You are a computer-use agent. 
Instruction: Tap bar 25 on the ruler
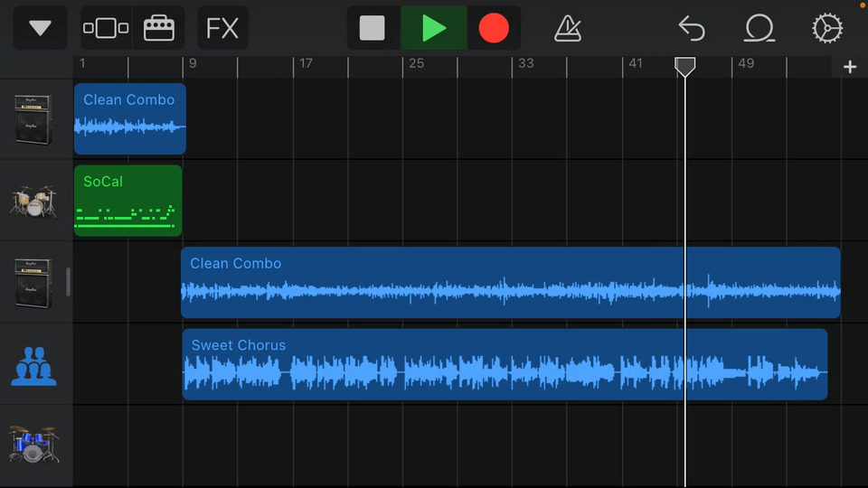tap(416, 63)
